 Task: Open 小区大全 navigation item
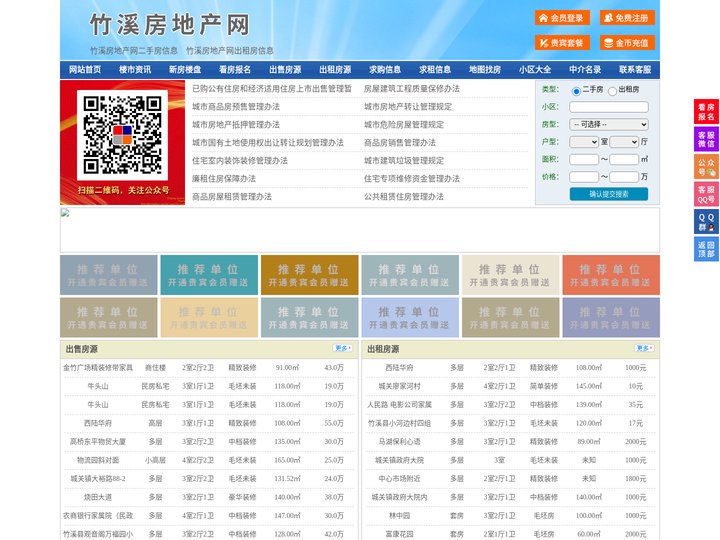[x=535, y=70]
